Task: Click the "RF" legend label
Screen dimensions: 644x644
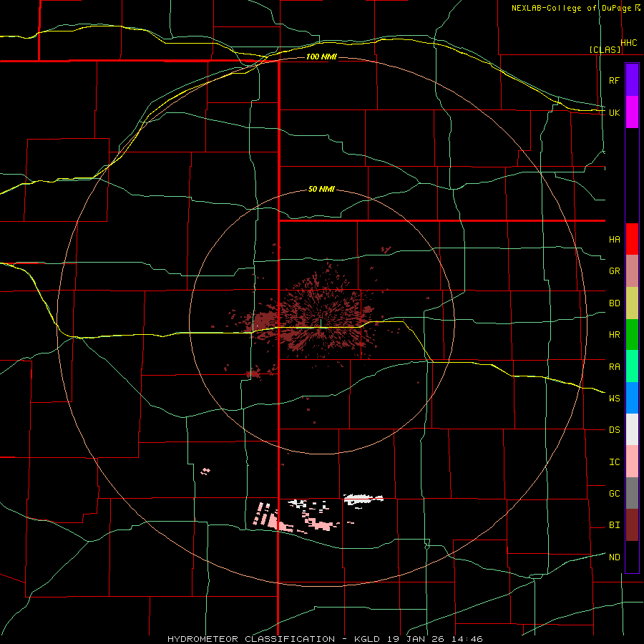Action: pyautogui.click(x=614, y=81)
